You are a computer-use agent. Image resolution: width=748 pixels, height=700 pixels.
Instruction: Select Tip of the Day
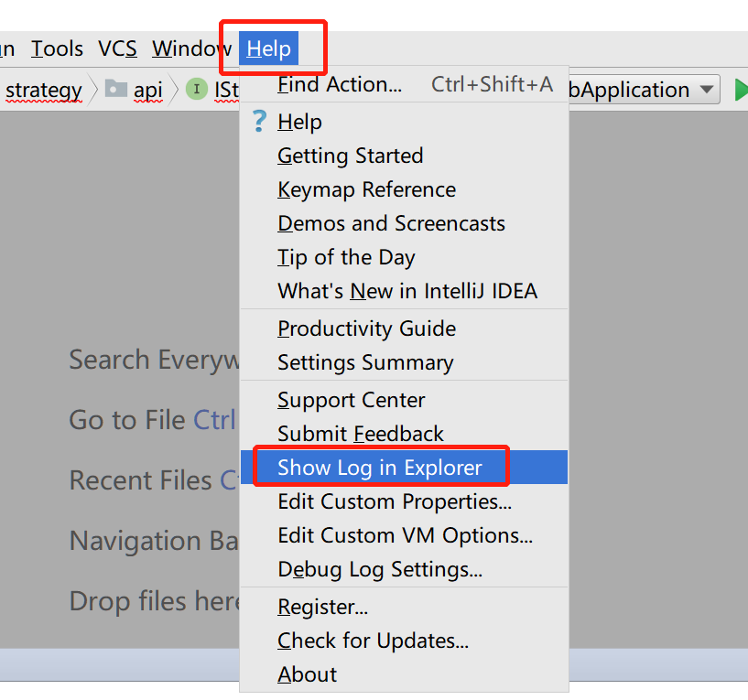[346, 257]
